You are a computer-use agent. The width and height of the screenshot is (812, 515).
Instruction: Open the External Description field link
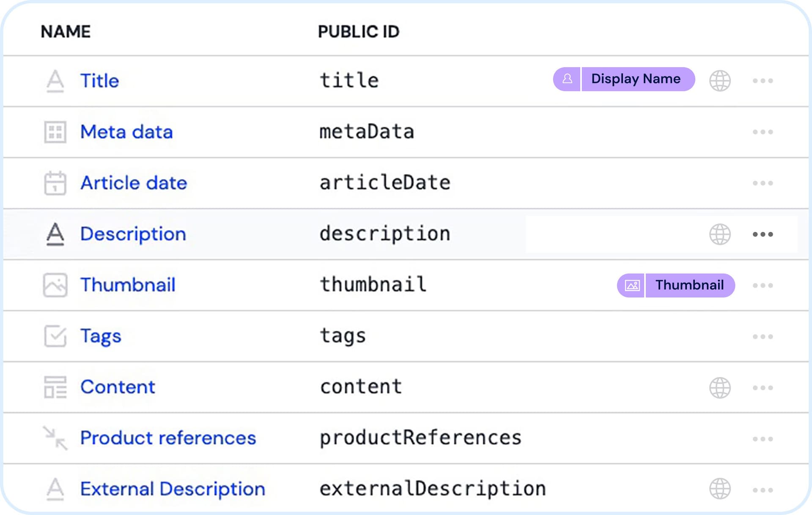[x=173, y=489]
